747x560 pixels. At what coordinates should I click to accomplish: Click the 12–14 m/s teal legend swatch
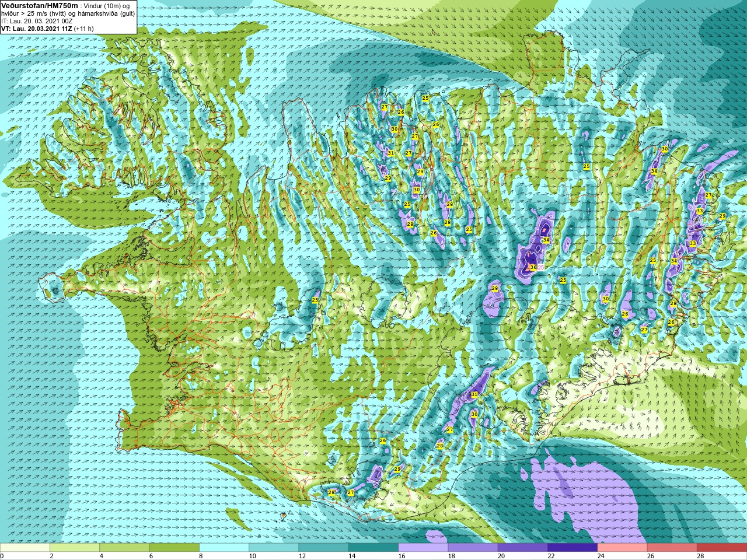coord(323,548)
